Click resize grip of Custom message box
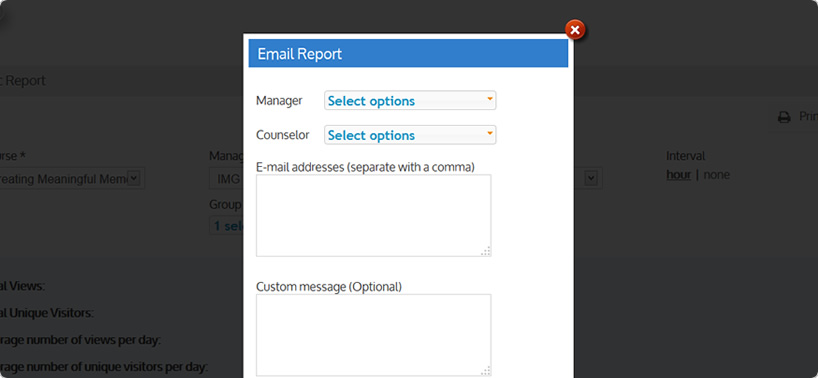818x378 pixels. (x=486, y=371)
